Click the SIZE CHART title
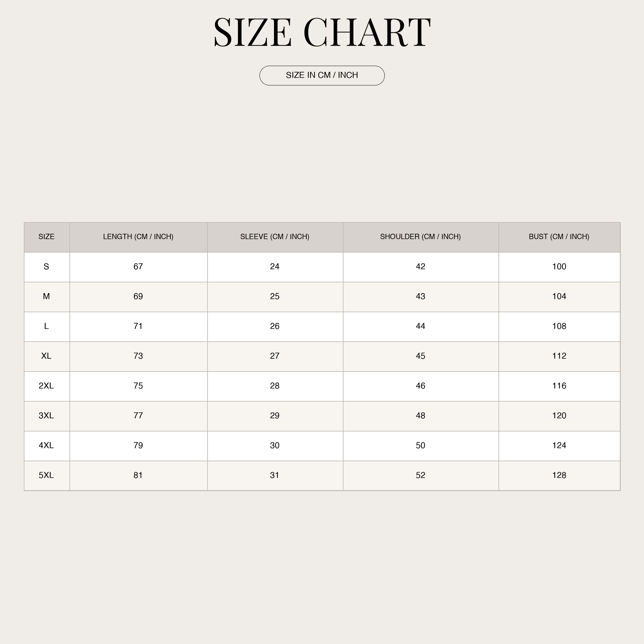The height and width of the screenshot is (644, 644). tap(322, 32)
